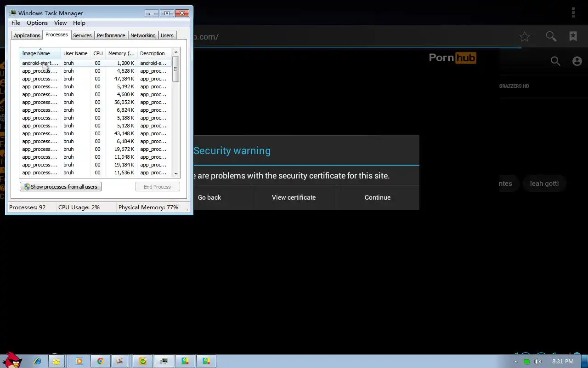Switch to the Users tab
This screenshot has height=368, width=588.
coord(167,35)
